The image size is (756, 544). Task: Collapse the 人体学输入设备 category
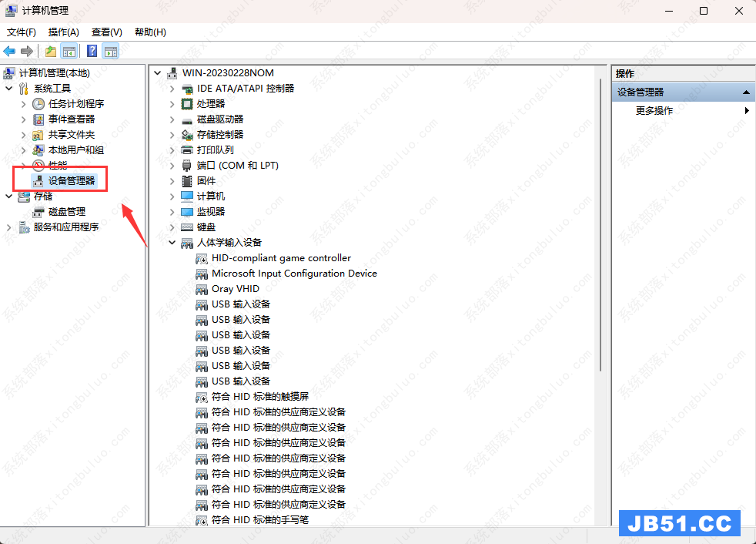point(172,243)
